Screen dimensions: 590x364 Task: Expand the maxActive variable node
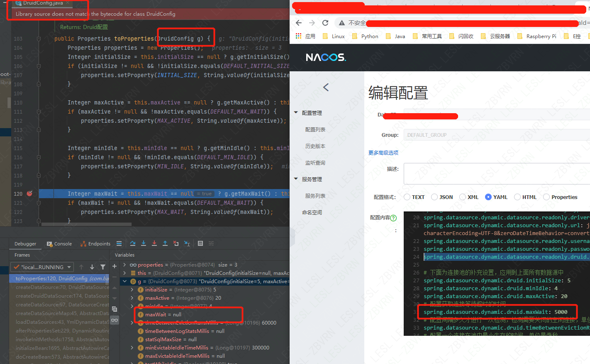point(132,298)
